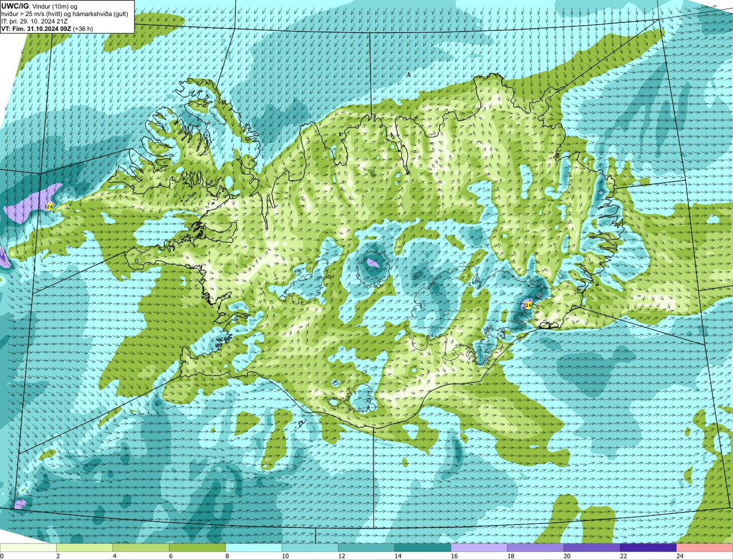Image resolution: width=733 pixels, height=560 pixels.
Task: Click the 16–18 m/s lavender legend swatch
Action: click(479, 547)
